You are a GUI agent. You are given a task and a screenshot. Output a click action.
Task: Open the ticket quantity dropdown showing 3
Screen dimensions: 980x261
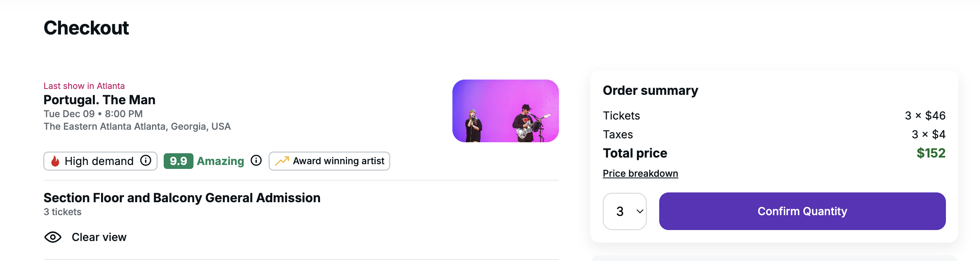point(625,211)
